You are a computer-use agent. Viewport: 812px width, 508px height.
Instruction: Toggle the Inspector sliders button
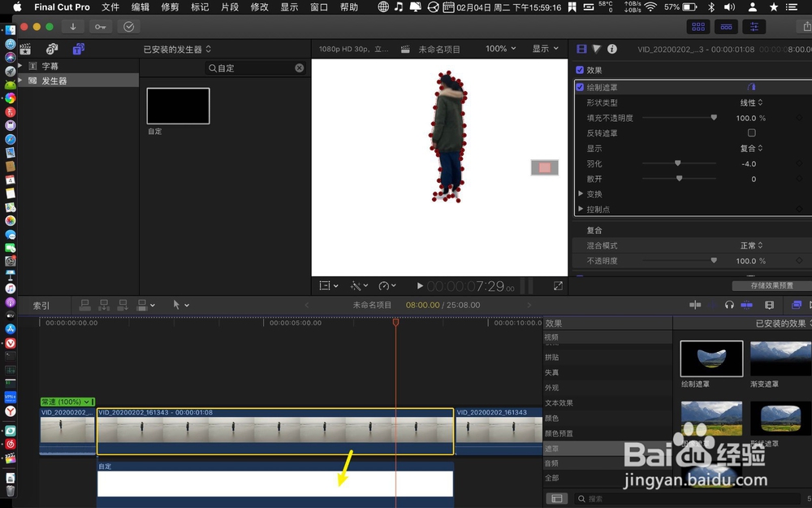(x=754, y=27)
